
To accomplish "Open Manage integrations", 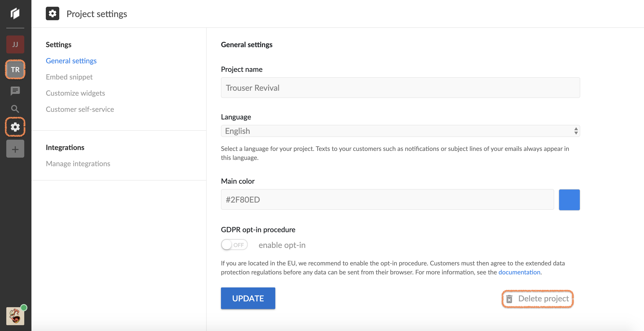I will point(78,163).
